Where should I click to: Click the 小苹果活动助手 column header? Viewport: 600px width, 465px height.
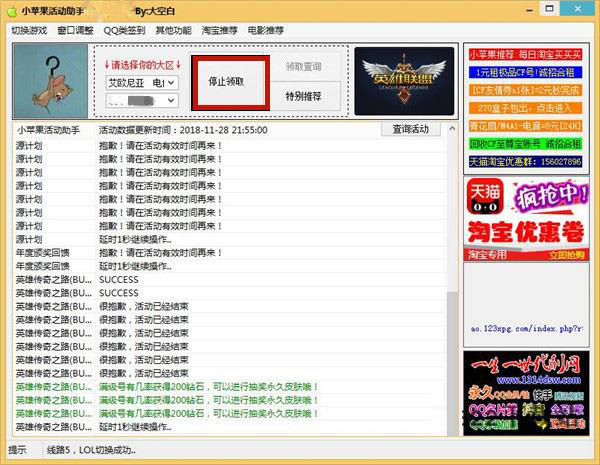pyautogui.click(x=48, y=130)
